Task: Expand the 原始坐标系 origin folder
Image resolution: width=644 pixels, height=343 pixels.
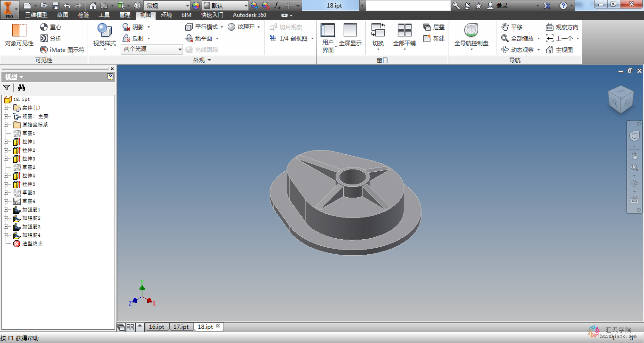Action: pos(6,125)
